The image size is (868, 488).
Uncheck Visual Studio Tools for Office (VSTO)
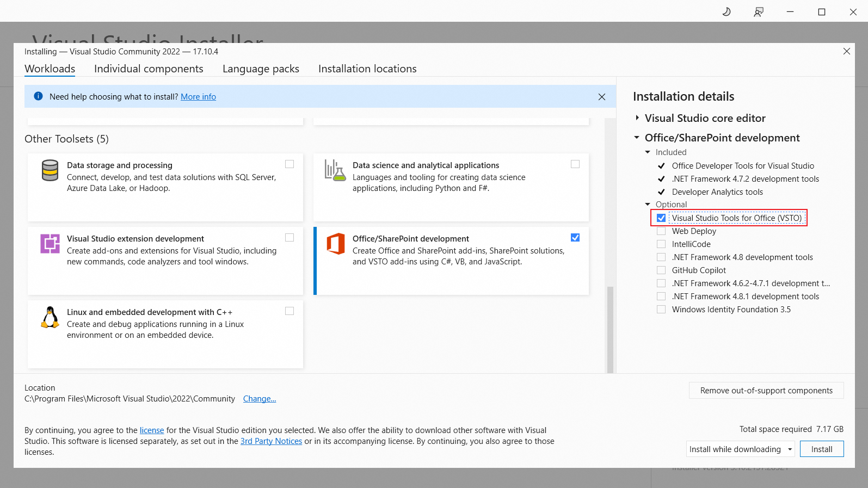[x=661, y=218]
